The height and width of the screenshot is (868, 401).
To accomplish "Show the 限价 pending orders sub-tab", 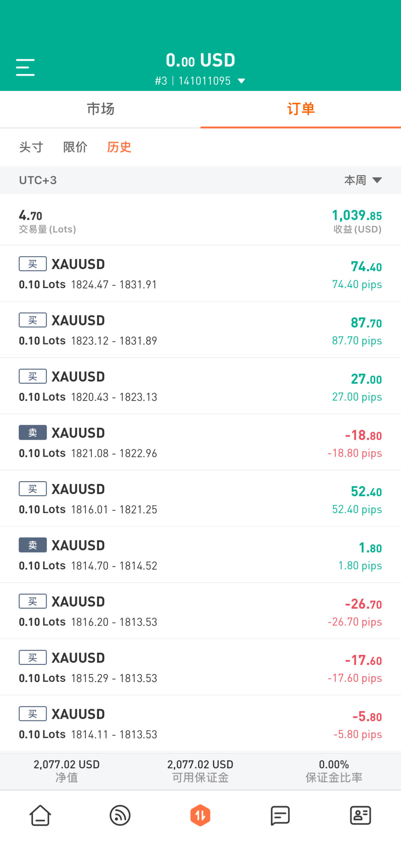I will (75, 147).
